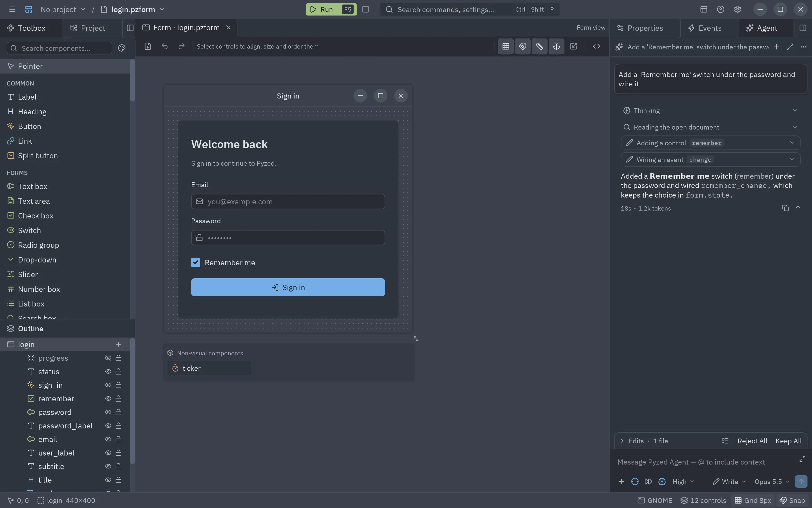The width and height of the screenshot is (812, 508).
Task: Click the undo icon in form toolbar
Action: (164, 46)
